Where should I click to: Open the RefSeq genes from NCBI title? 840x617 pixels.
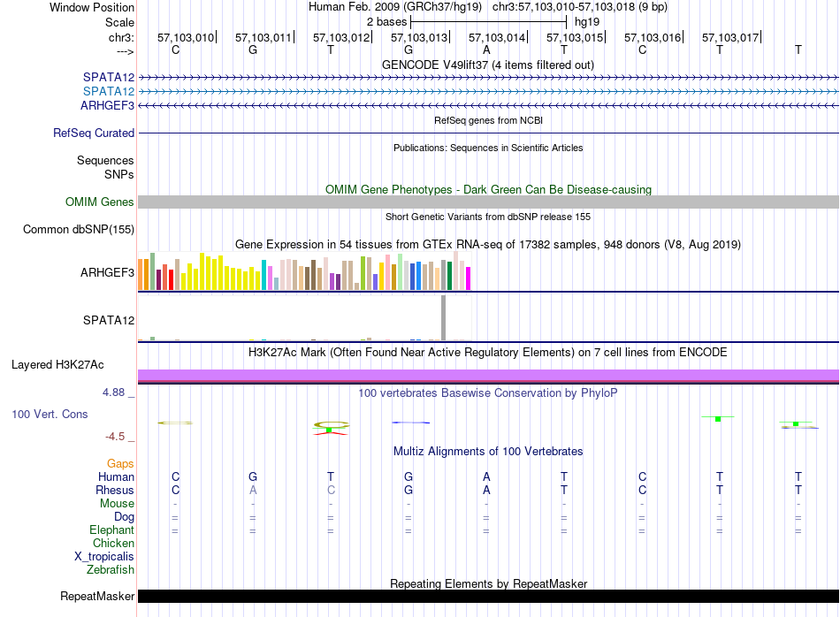(x=487, y=120)
